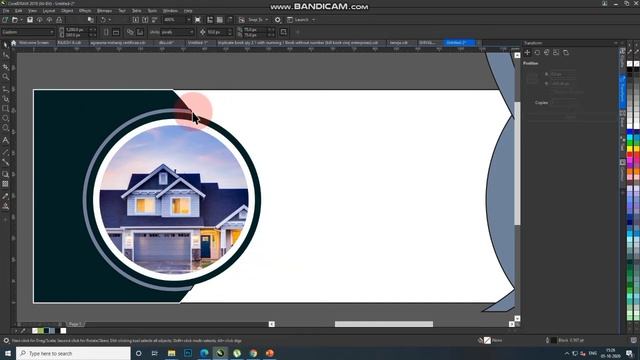Click the Import icon in toolbar
This screenshot has width=640, height=360.
136,20
